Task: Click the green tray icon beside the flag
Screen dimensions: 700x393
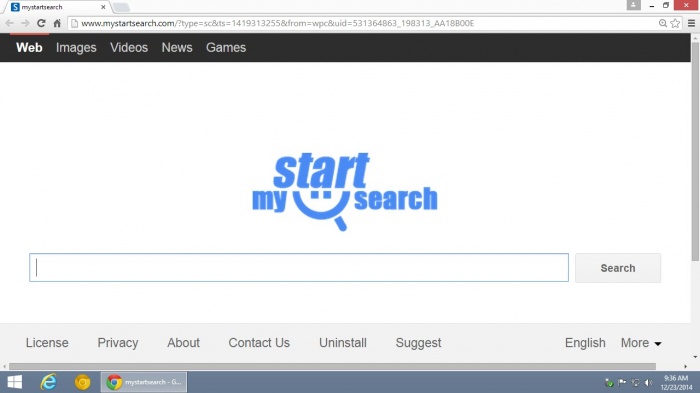Action: [x=609, y=382]
